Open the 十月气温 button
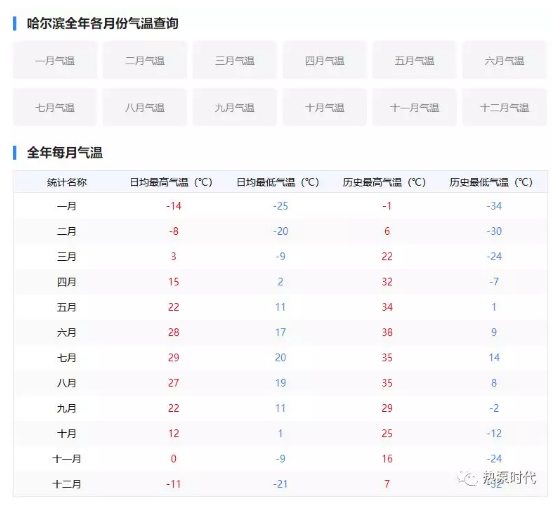 point(325,107)
